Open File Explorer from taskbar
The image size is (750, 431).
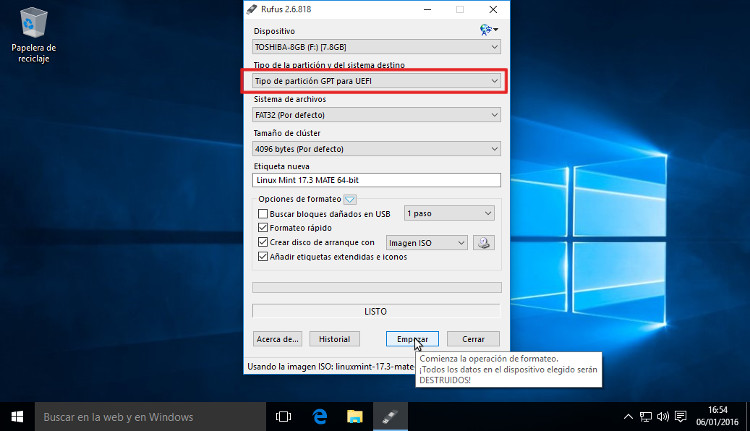pyautogui.click(x=354, y=417)
